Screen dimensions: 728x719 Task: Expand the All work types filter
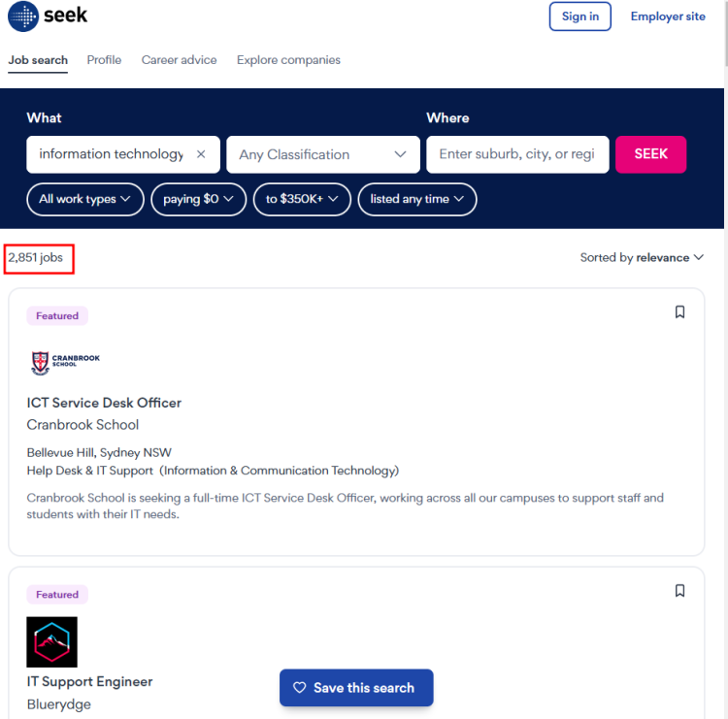(x=85, y=199)
